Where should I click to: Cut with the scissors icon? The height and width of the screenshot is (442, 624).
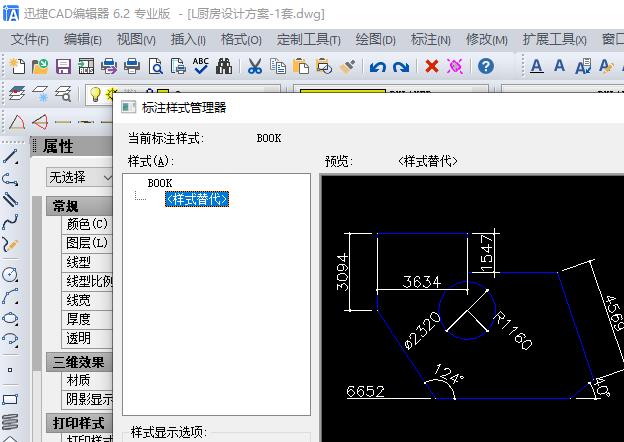(x=255, y=66)
